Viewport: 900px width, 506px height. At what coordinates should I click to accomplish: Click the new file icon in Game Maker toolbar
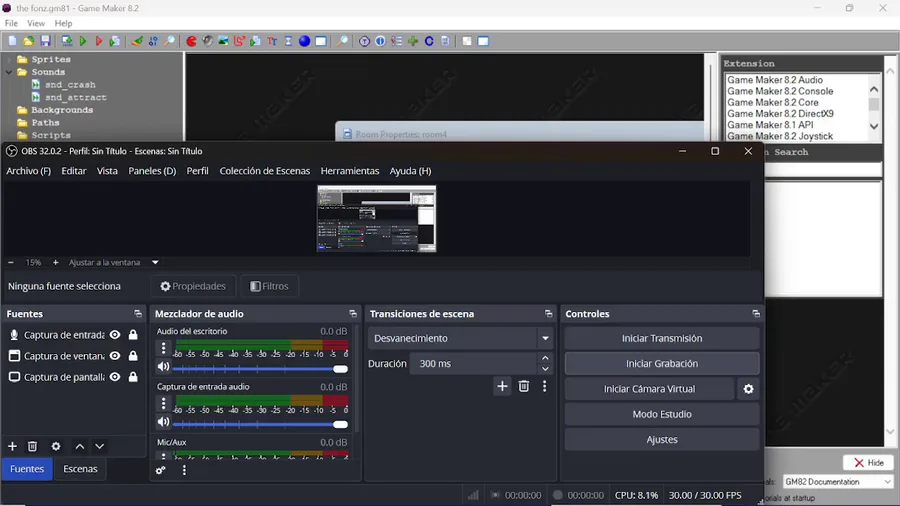12,41
